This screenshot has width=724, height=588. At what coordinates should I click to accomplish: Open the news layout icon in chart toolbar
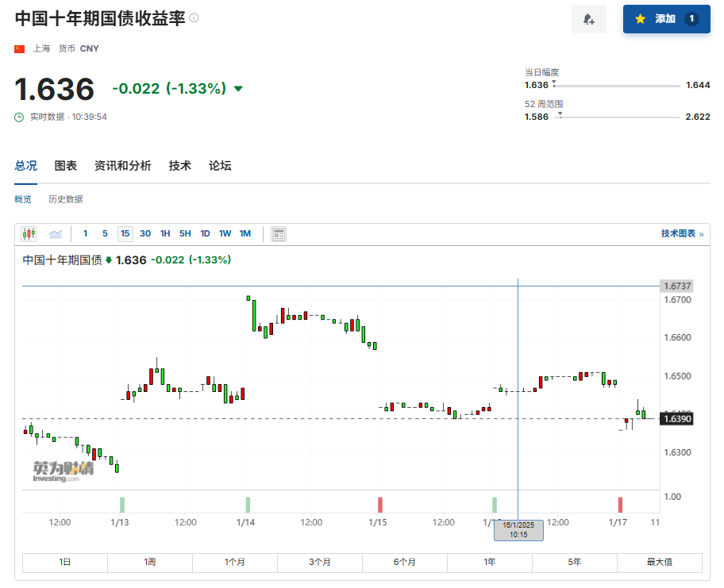(279, 233)
